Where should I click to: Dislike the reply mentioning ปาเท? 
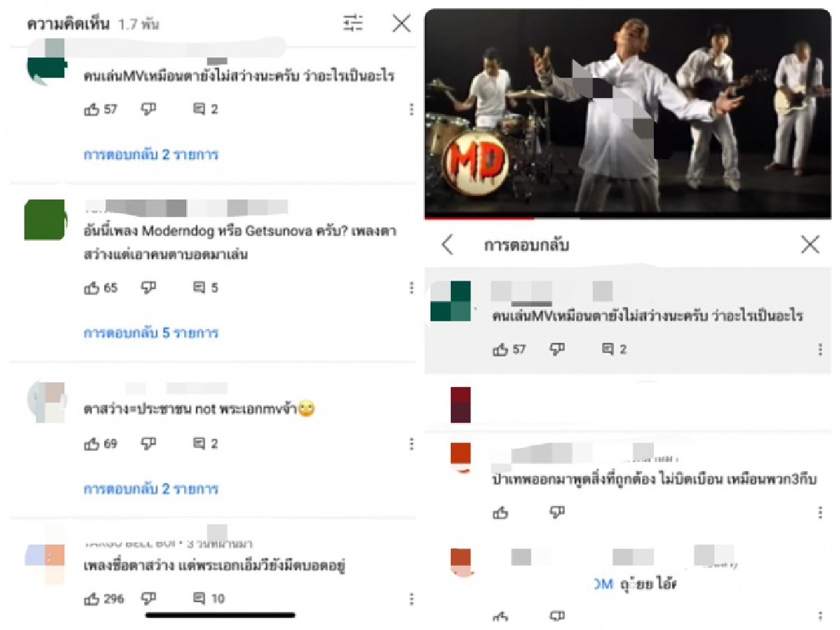tap(557, 513)
